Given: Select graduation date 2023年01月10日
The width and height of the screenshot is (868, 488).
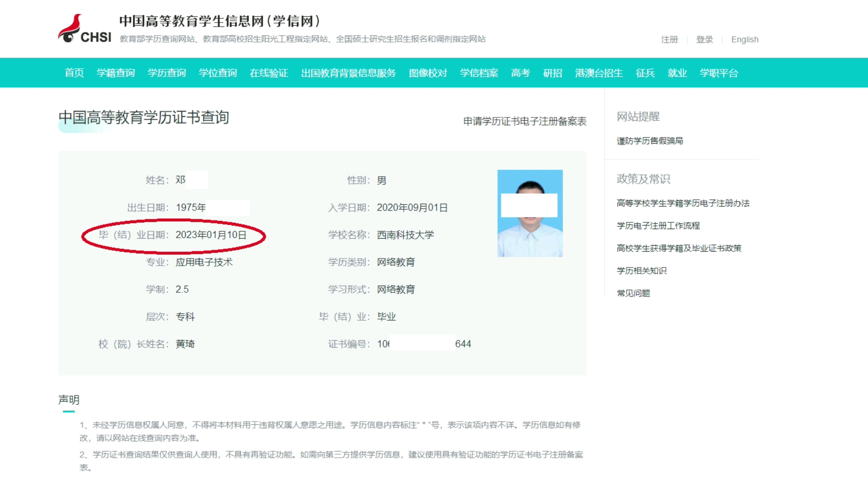Looking at the screenshot, I should (x=211, y=235).
